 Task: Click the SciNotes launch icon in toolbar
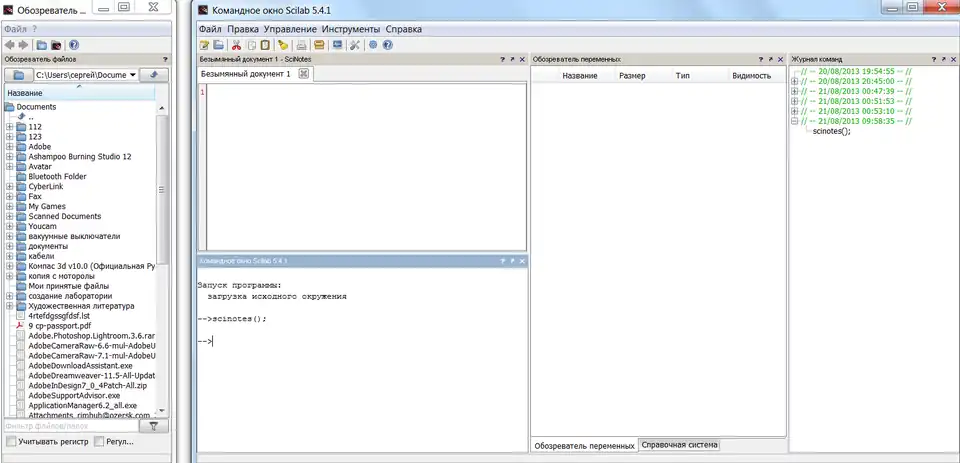pyautogui.click(x=204, y=45)
